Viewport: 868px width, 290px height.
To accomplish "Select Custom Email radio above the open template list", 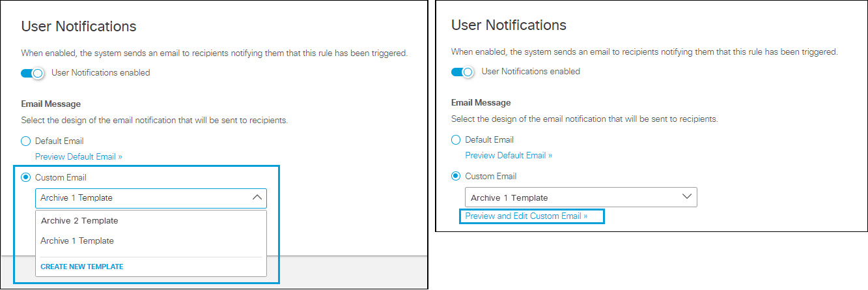I will click(x=26, y=177).
